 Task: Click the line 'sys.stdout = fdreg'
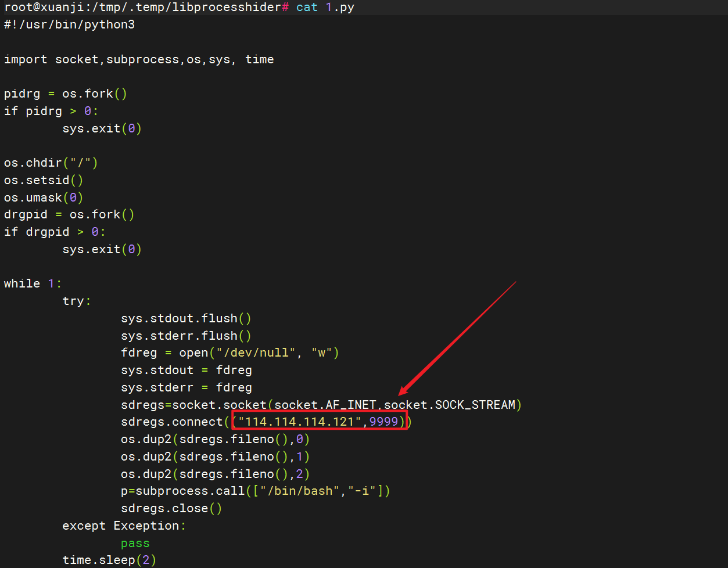[x=186, y=370]
